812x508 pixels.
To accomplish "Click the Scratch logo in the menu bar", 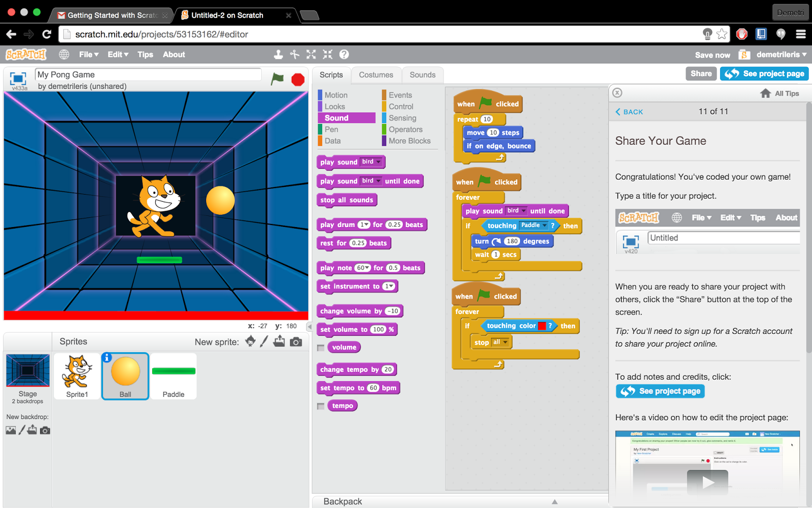I will coord(26,54).
